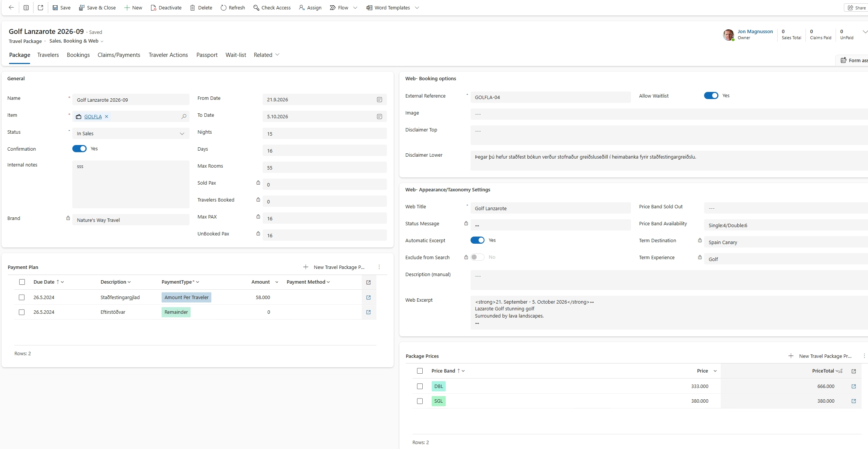Open the form selector Sales, Booking & Web
Screen dimensions: 868x449
[76, 41]
